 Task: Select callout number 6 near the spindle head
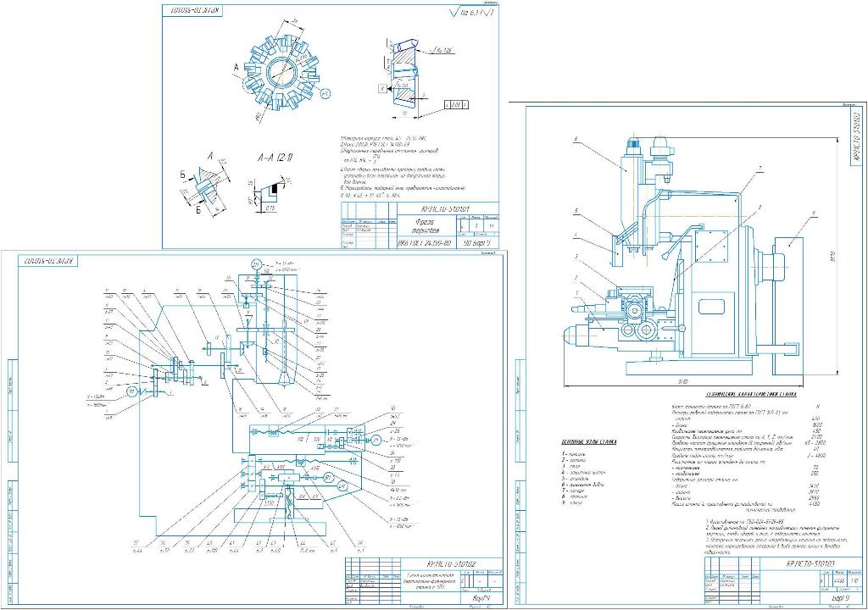click(x=576, y=138)
